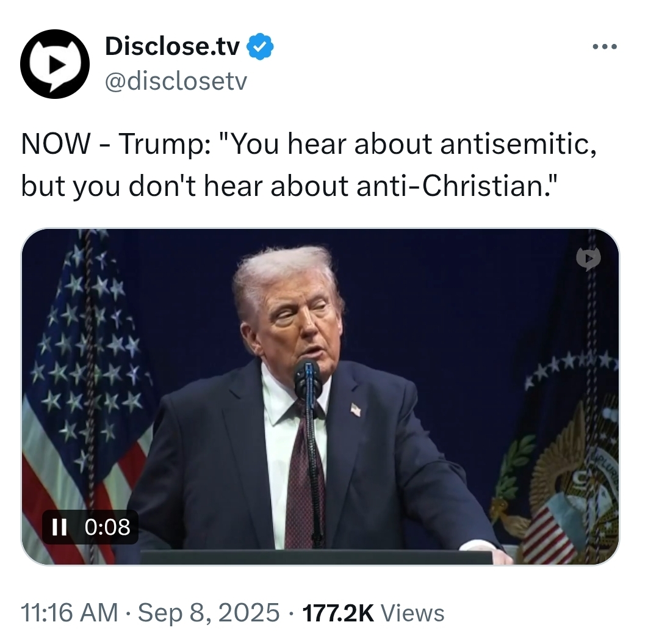Pause the video using the pause icon
Viewport: 648px width, 644px height.
click(60, 527)
